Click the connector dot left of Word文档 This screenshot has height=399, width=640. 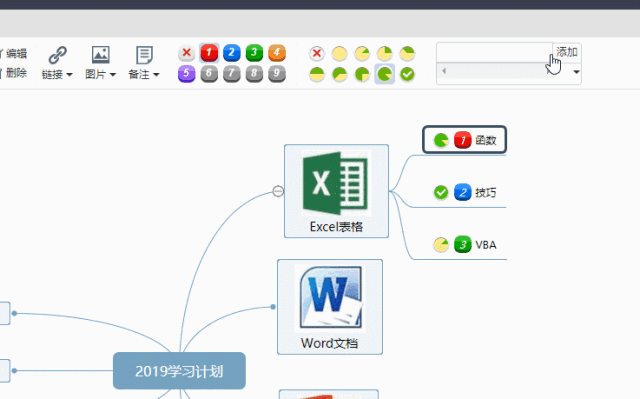[x=273, y=307]
